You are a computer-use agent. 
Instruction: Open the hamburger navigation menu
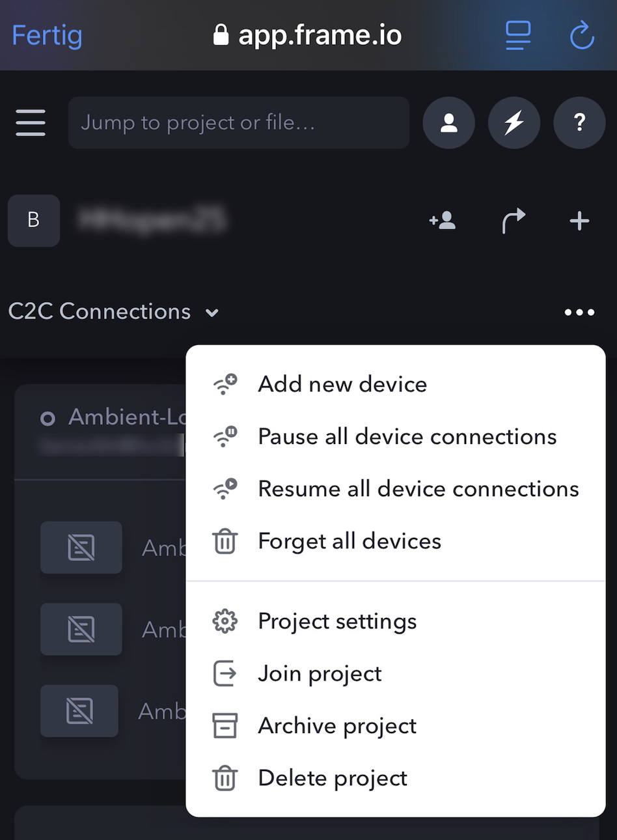coord(31,122)
